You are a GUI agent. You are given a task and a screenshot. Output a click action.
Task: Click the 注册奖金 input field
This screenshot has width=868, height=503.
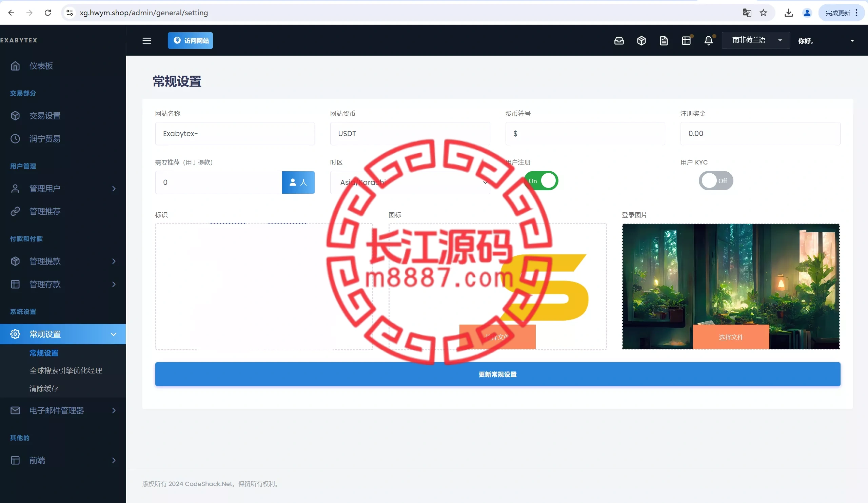(760, 133)
